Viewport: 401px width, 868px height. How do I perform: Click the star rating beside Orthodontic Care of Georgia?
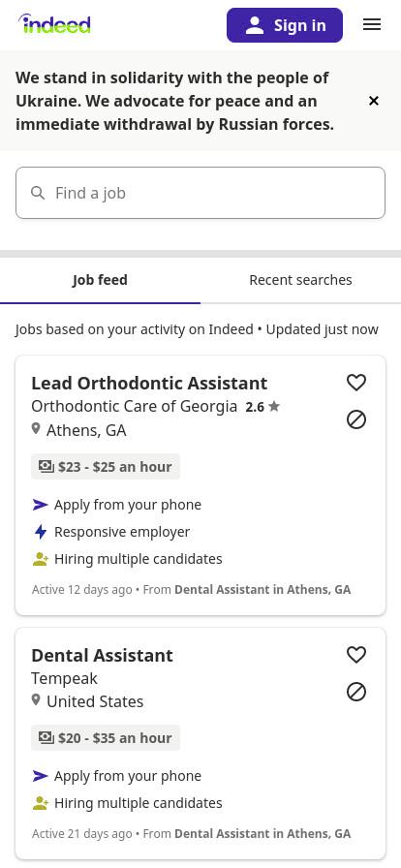point(263,407)
